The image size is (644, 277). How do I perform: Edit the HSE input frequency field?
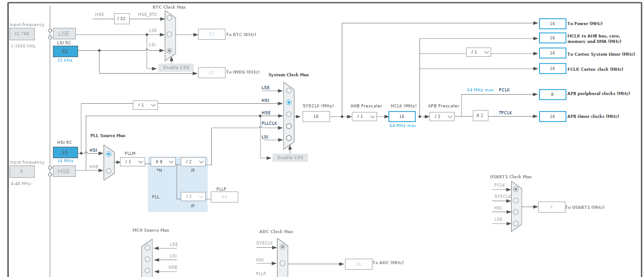21,171
